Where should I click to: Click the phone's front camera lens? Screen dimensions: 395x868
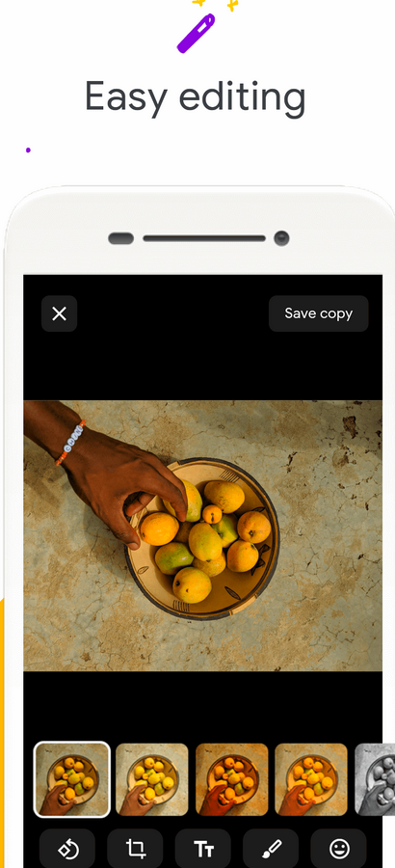coord(281,238)
